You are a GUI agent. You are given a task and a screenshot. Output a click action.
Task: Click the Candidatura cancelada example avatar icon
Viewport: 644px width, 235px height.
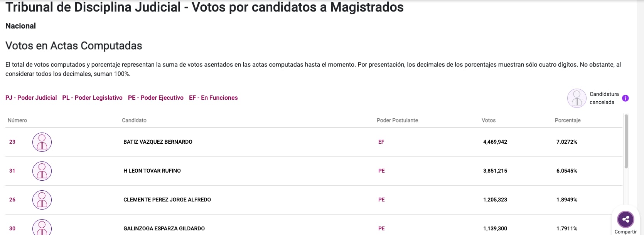[x=577, y=98]
